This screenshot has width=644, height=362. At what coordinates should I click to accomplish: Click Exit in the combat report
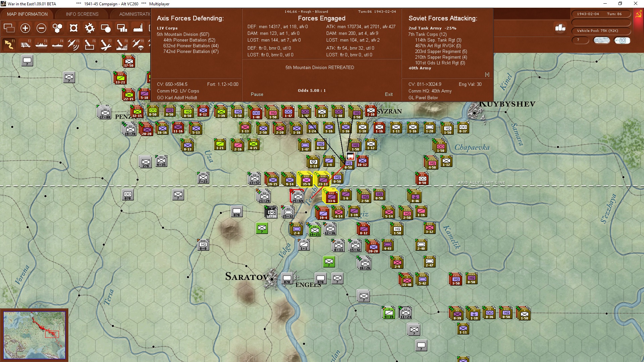coord(388,94)
